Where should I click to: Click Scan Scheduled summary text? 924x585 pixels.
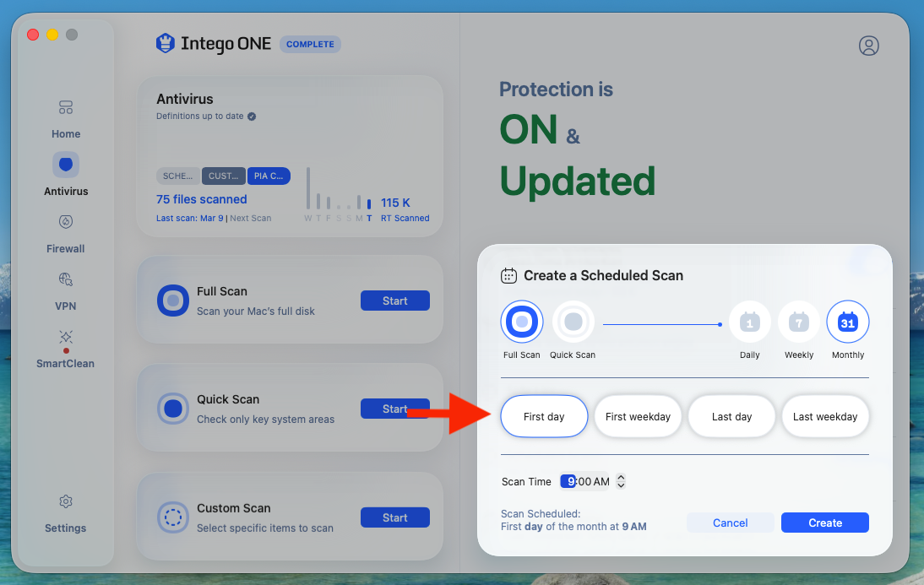click(573, 520)
